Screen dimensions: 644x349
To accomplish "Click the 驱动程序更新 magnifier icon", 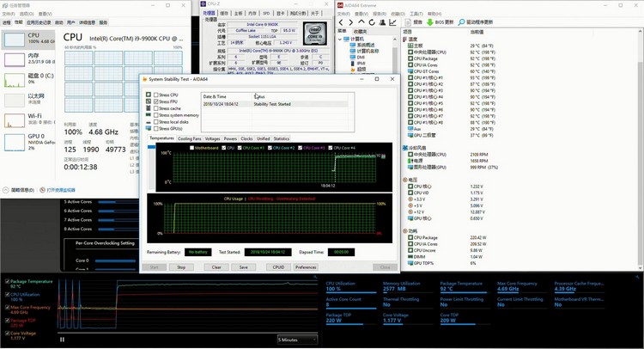I will coord(462,22).
